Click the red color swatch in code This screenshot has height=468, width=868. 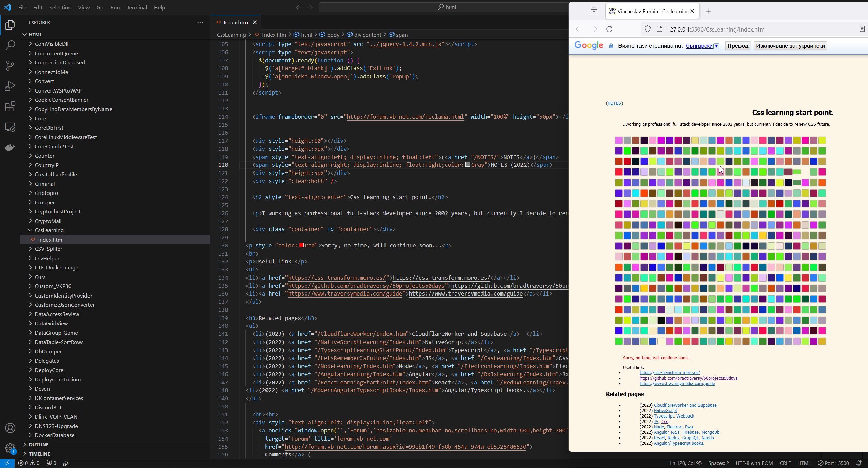[x=301, y=245]
